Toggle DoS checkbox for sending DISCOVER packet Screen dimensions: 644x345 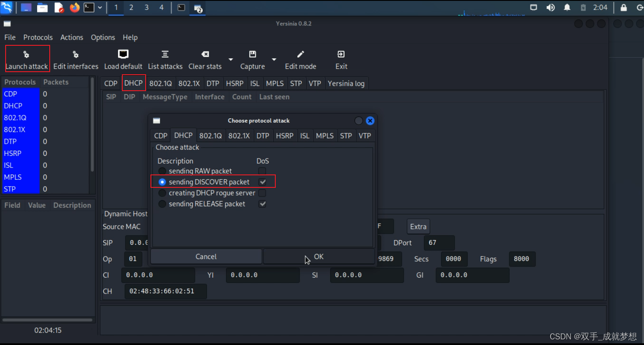coord(262,182)
